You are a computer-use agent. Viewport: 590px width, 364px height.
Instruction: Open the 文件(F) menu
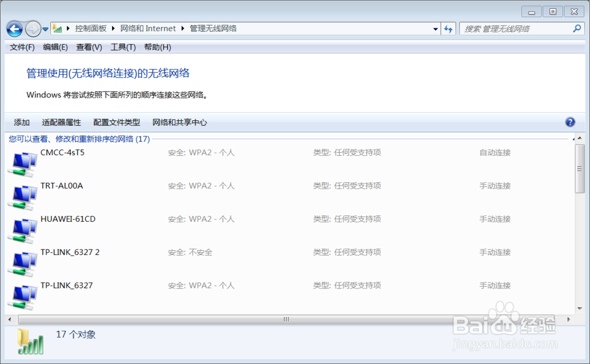(22, 47)
